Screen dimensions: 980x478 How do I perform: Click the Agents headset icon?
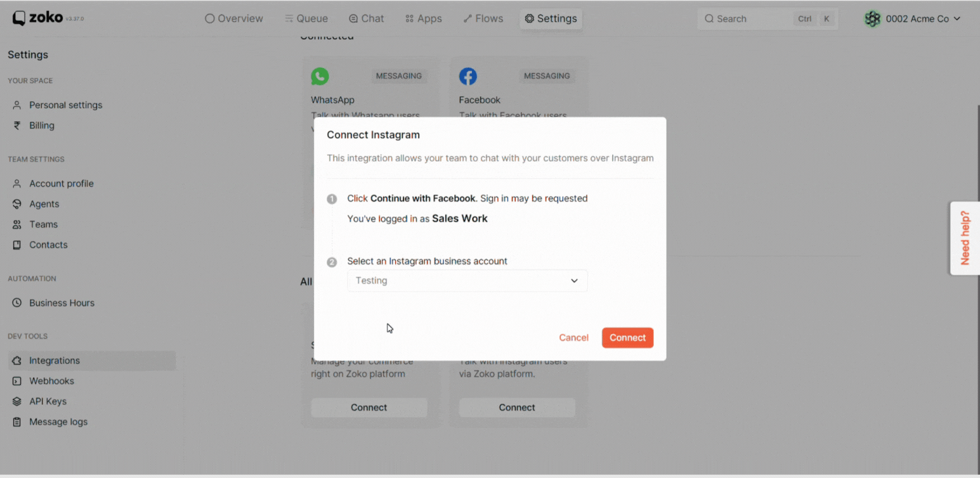point(17,204)
